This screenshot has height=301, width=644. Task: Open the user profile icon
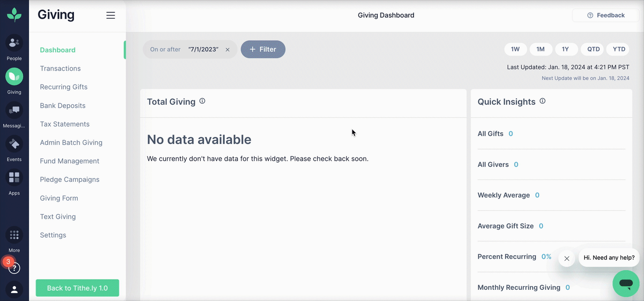(x=14, y=289)
